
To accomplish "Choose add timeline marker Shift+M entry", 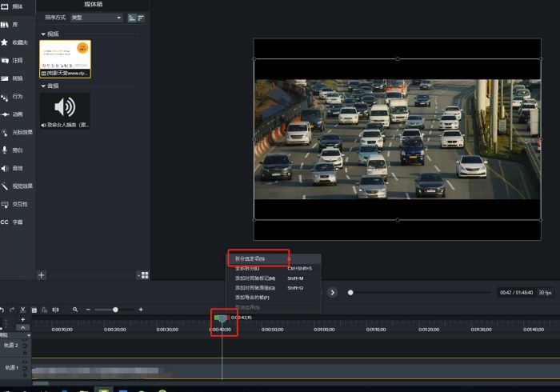I will click(x=274, y=278).
